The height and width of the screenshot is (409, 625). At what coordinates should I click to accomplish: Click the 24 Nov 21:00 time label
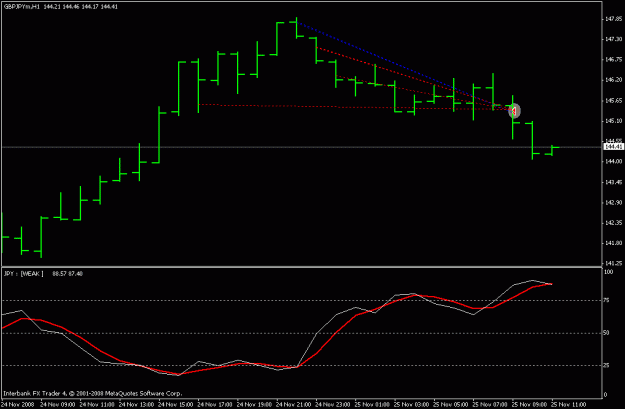click(294, 405)
